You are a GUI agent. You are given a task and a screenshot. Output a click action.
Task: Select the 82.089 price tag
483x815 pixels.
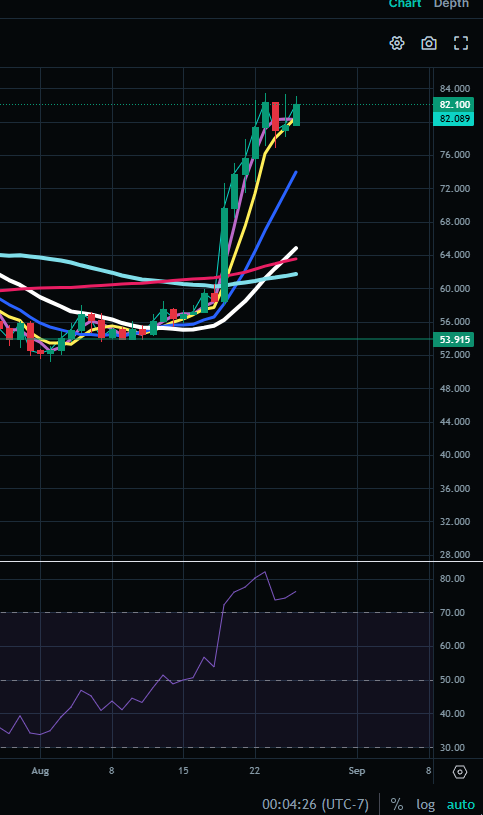click(x=454, y=119)
